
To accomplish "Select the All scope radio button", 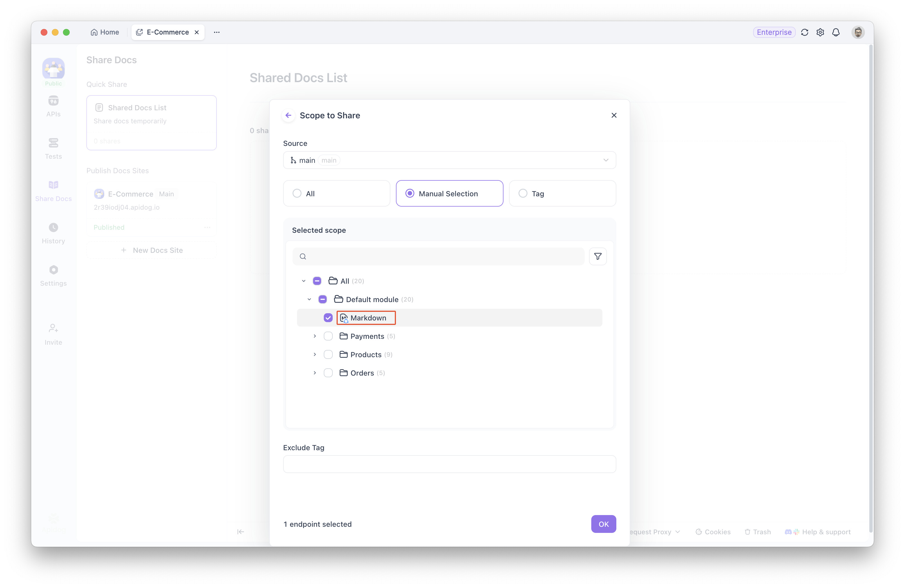I will coord(297,193).
